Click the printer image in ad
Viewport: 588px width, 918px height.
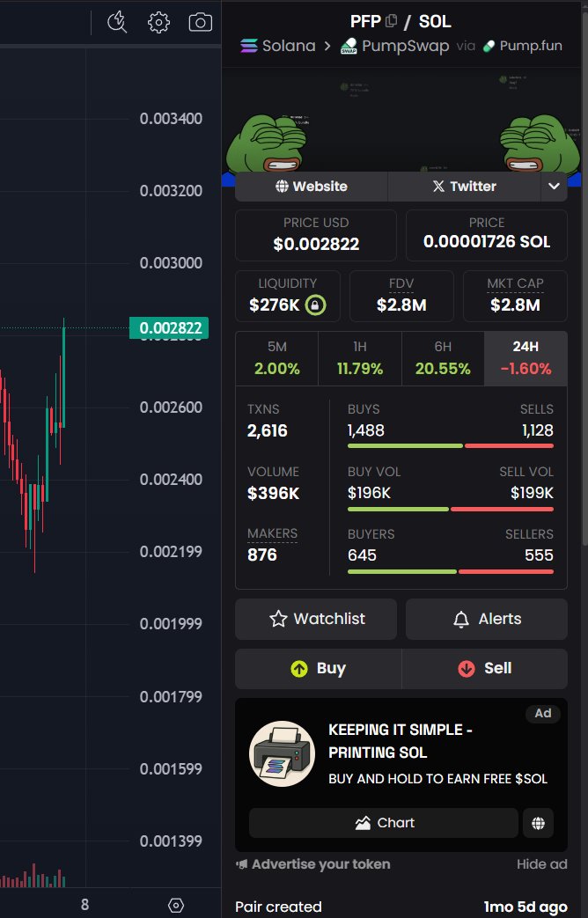(x=283, y=753)
